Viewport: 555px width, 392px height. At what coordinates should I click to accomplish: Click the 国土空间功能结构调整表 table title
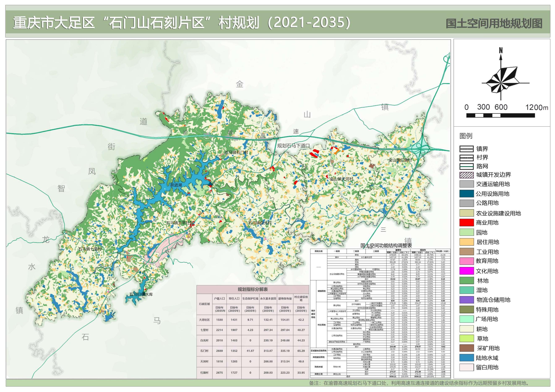(386, 246)
